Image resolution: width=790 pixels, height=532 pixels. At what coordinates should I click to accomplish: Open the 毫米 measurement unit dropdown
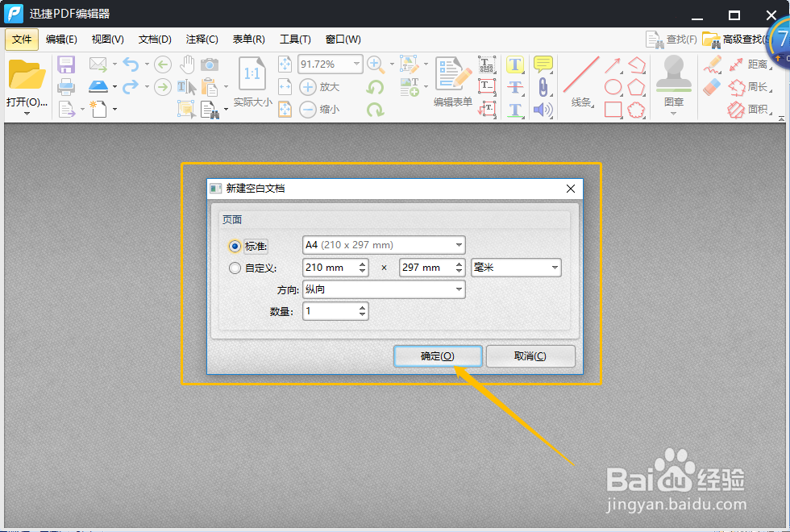tap(516, 268)
